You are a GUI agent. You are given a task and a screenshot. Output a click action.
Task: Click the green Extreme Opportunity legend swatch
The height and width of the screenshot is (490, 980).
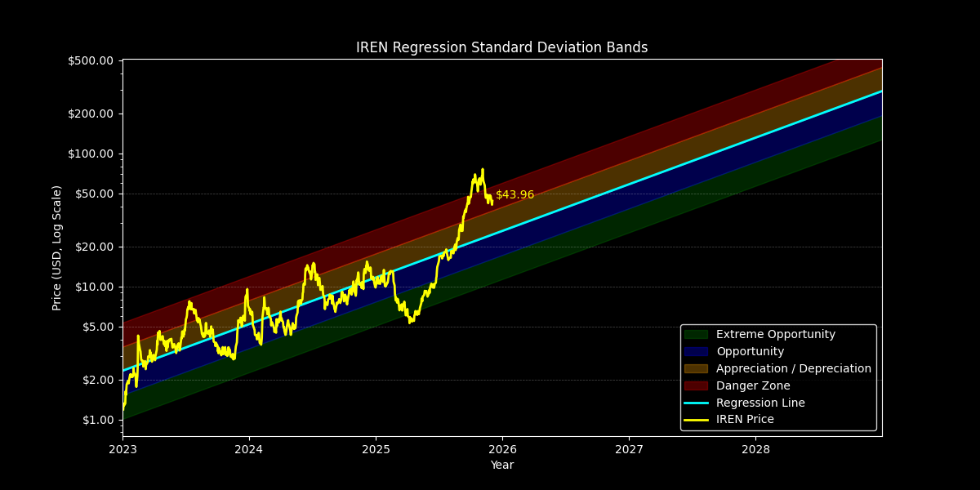tap(695, 334)
